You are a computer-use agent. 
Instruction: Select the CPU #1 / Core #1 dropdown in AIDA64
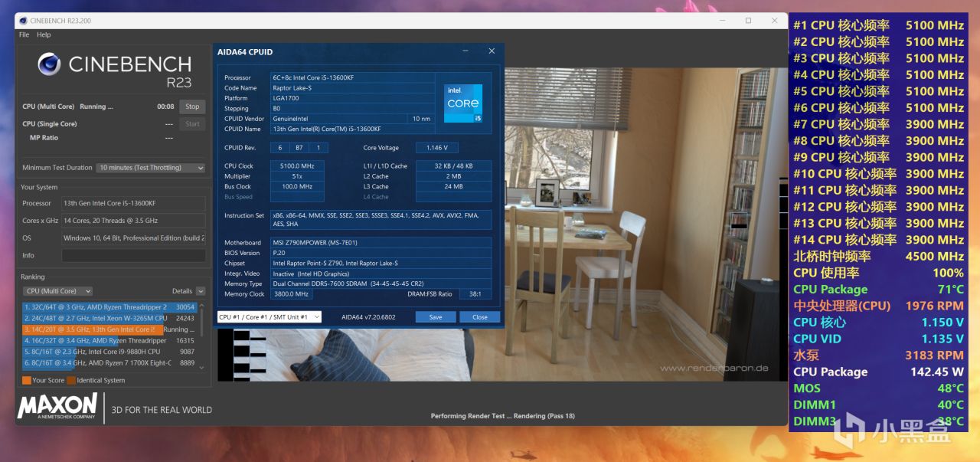click(x=269, y=316)
